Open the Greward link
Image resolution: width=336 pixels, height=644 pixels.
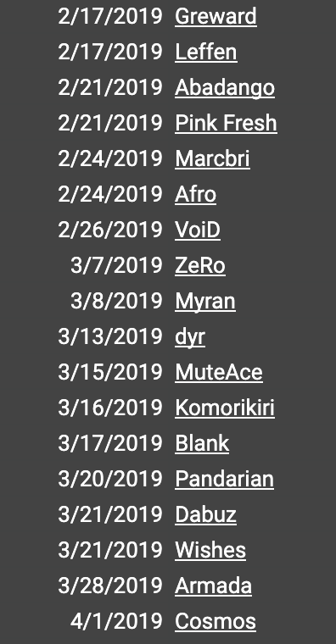coord(216,16)
